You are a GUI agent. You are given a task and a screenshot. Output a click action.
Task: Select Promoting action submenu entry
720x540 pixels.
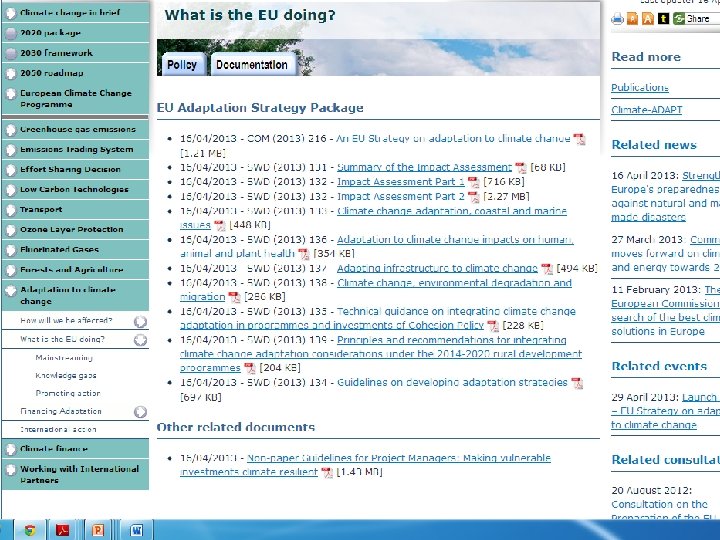pos(68,393)
